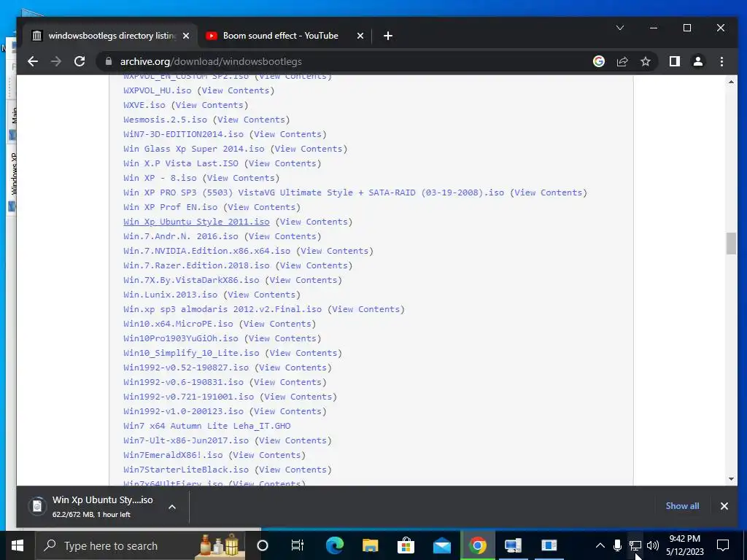
Task: View Contents of Win10Pro1903YuGiOh.iso
Action: [x=282, y=338]
